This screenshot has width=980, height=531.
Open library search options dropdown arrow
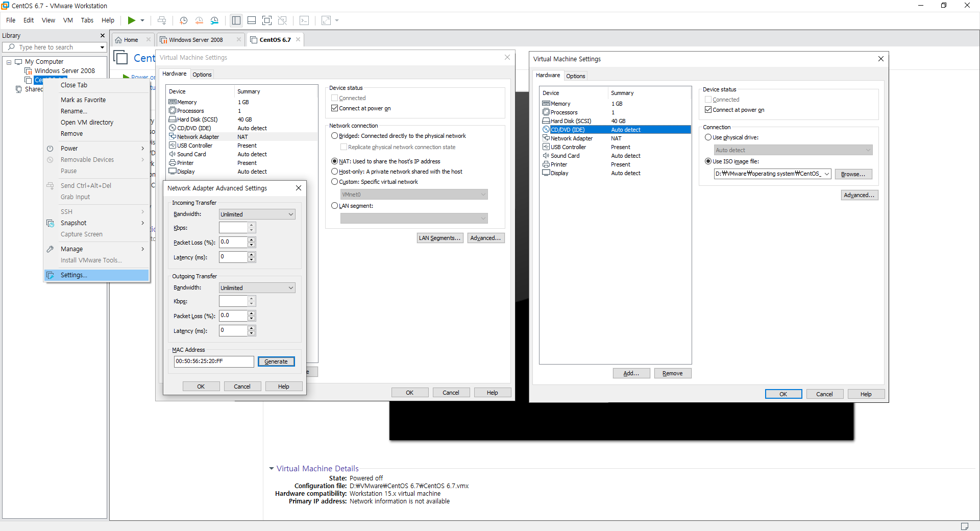102,47
